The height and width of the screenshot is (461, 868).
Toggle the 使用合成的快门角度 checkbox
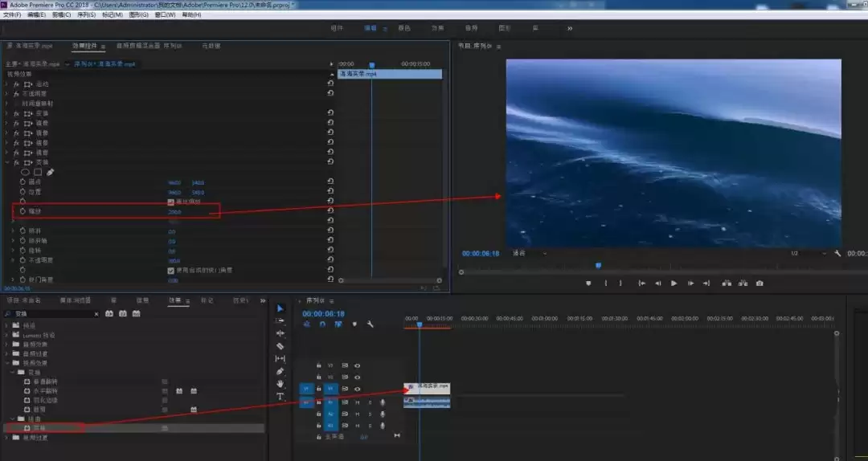click(171, 271)
